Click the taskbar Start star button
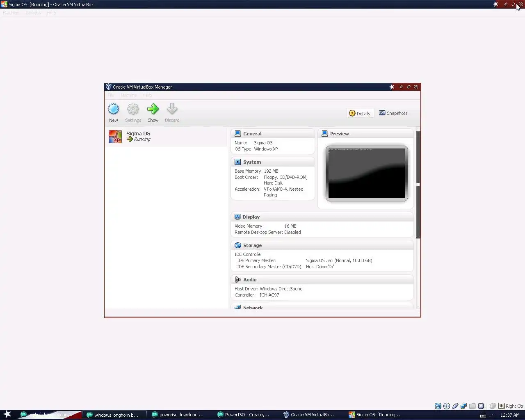The image size is (525, 420). 7,414
